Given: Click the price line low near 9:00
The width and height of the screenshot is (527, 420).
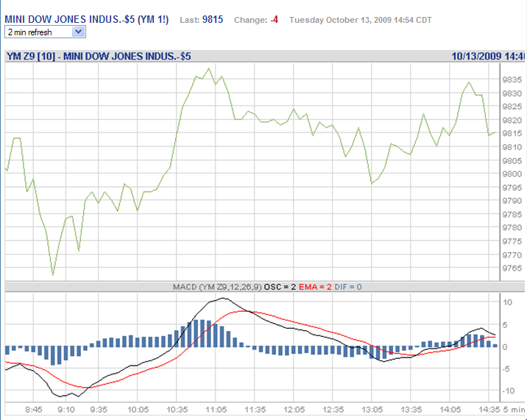Looking at the screenshot, I should (53, 275).
